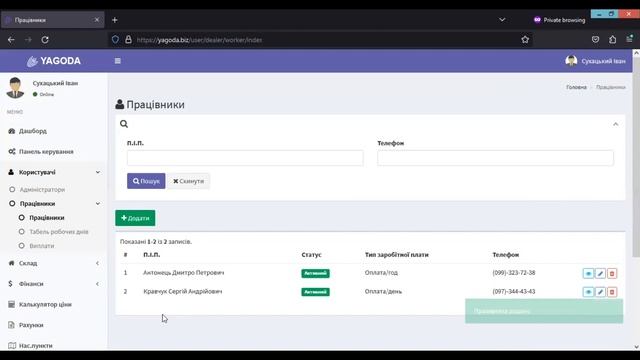Open a new browser tab

(115, 20)
